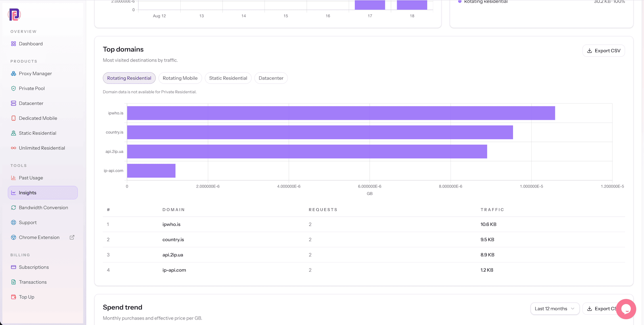Select the Static Residential filter chip
The height and width of the screenshot is (325, 644).
point(228,78)
